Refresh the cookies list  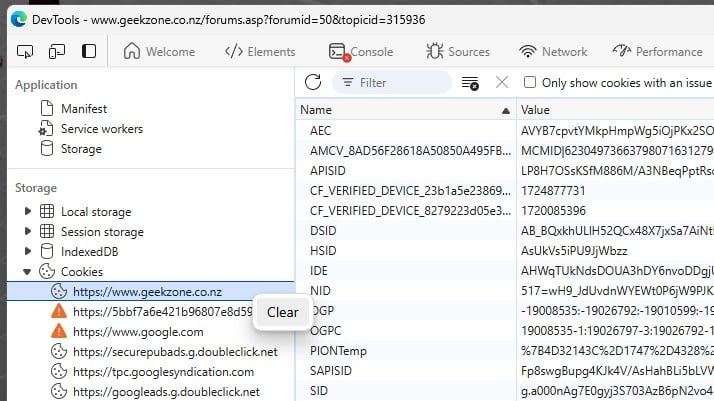point(313,82)
